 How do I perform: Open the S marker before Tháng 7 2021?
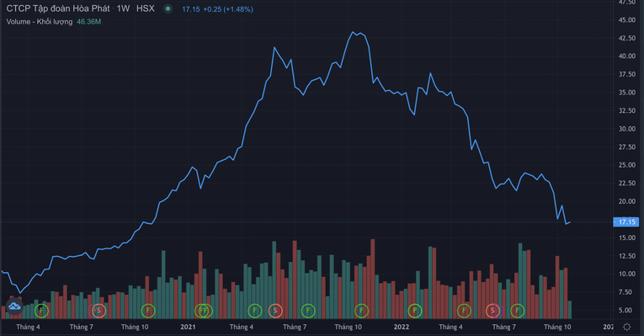pos(275,311)
